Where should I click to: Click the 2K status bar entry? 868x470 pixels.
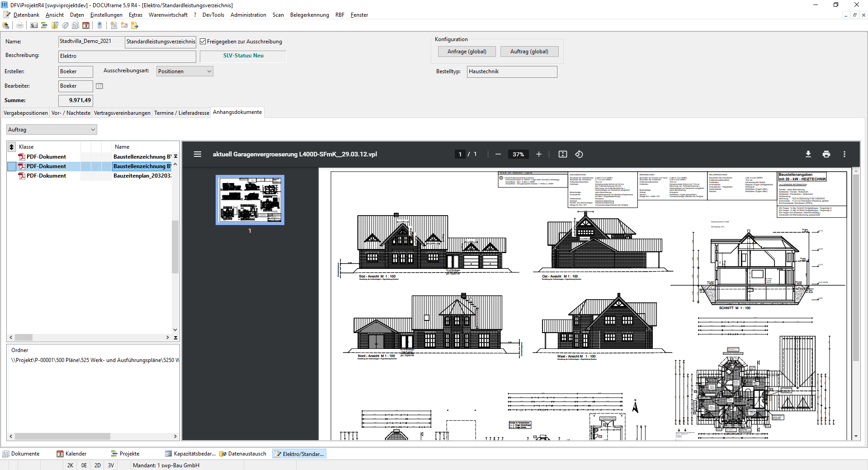[x=70, y=465]
